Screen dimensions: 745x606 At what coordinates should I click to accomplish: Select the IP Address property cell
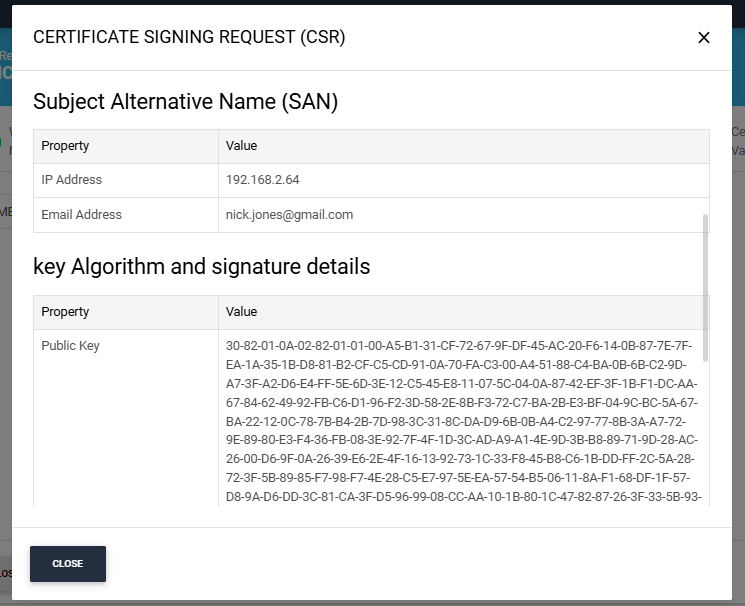click(72, 180)
